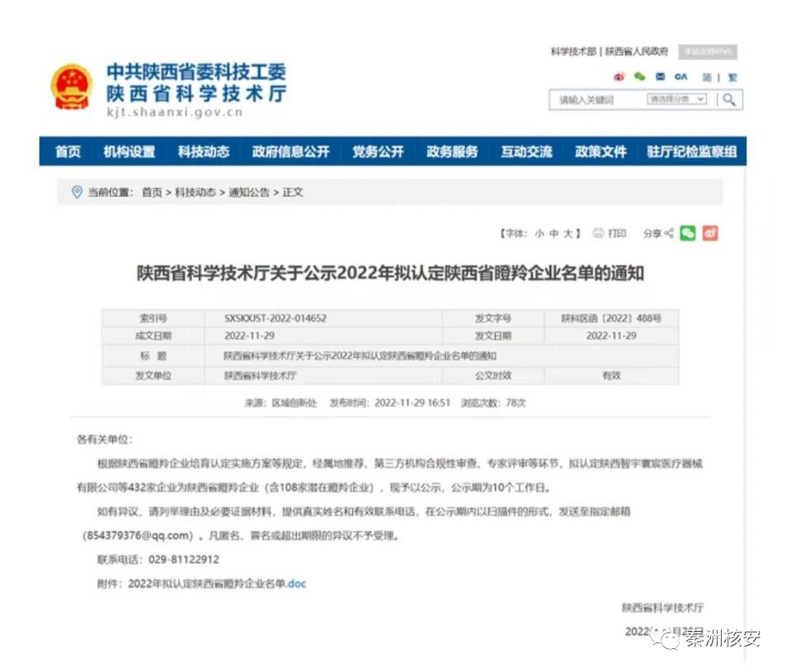Open 陕西省人民政府 top link
This screenshot has height=672, width=786.
pyautogui.click(x=637, y=52)
